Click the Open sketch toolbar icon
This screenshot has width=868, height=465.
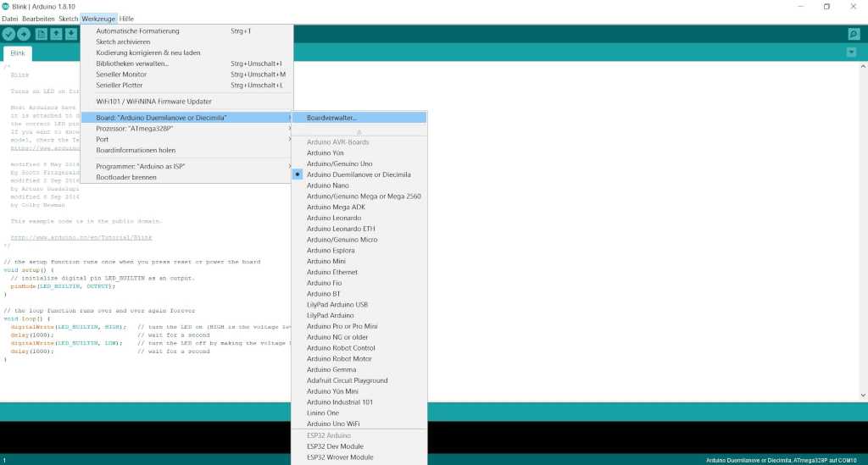point(56,34)
